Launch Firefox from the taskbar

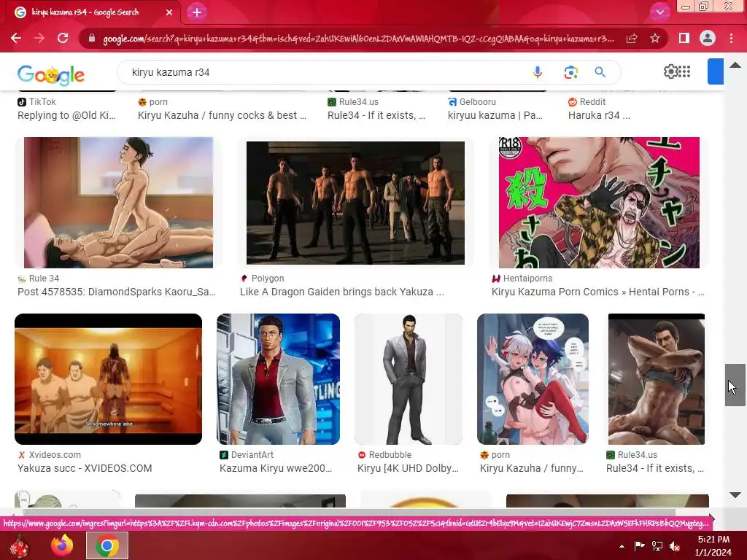[62, 545]
